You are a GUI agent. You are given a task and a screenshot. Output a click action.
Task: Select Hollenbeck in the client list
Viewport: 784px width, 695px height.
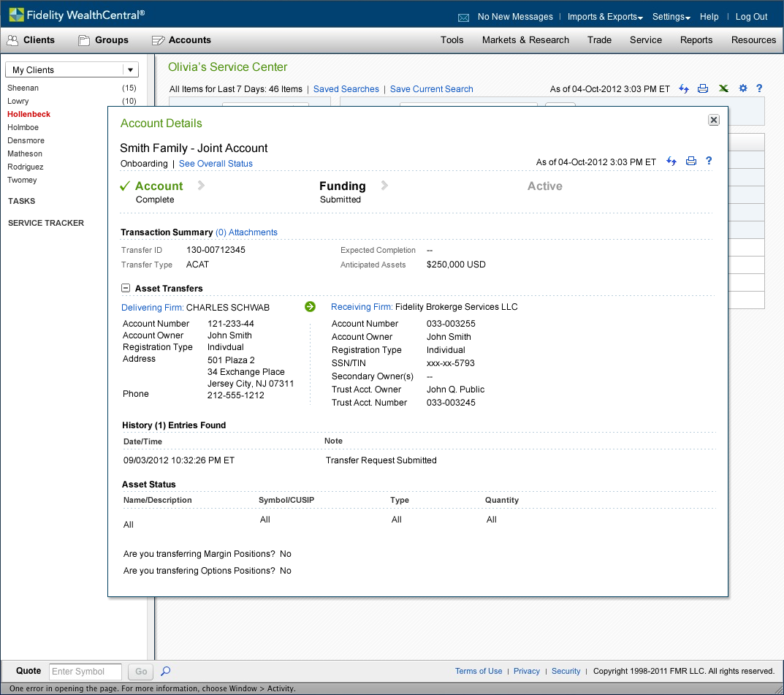coord(29,115)
